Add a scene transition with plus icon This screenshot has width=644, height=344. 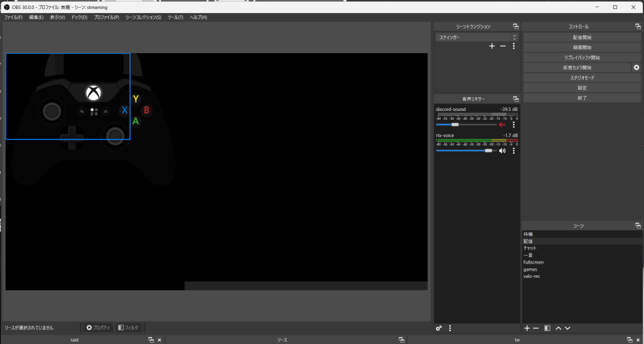pyautogui.click(x=491, y=47)
